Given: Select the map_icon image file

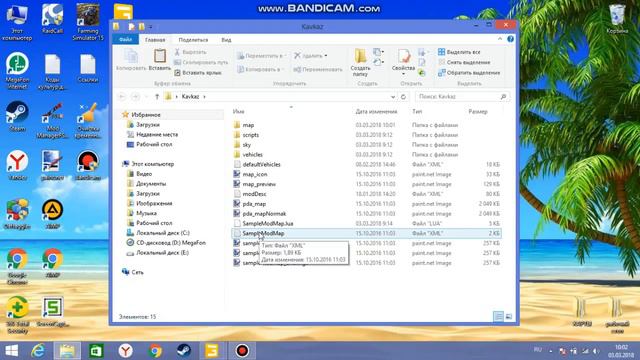Looking at the screenshot, I should 255,174.
